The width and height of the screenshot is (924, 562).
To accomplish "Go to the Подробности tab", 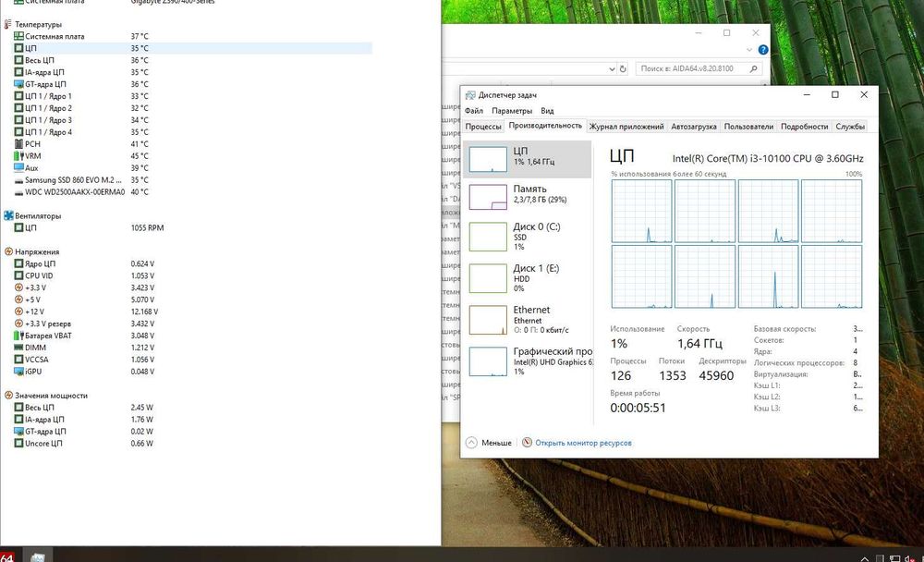I will tap(805, 127).
